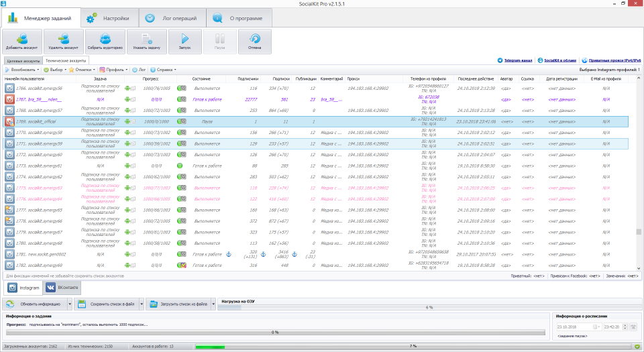This screenshot has width=644, height=352.
Task: Cancel tasks with the Отмена button
Action: coord(255,42)
